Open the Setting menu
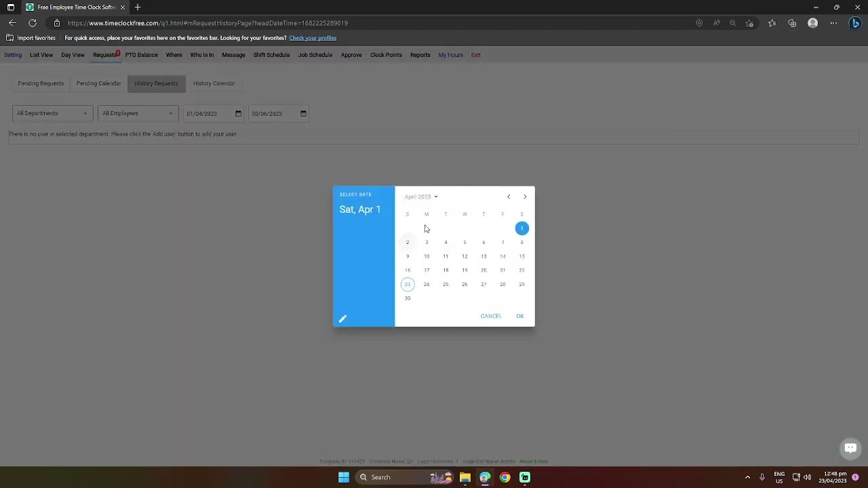The height and width of the screenshot is (488, 868). pyautogui.click(x=13, y=55)
